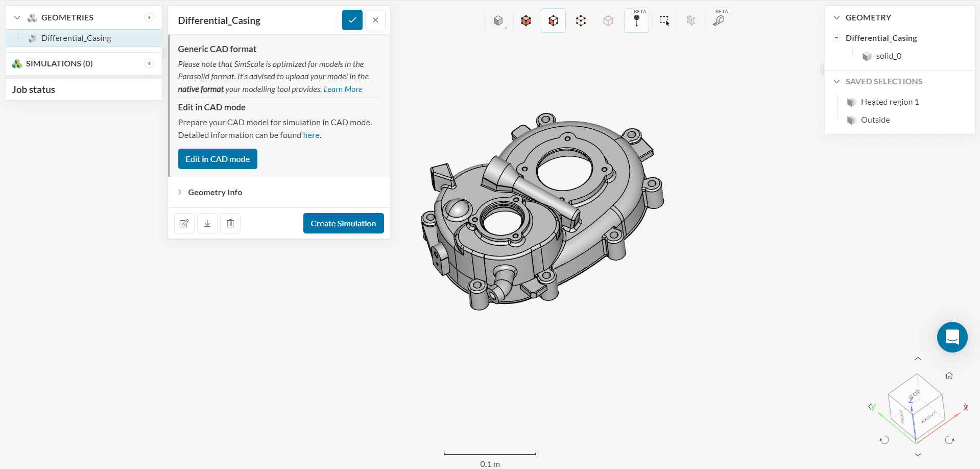Viewport: 980px width, 469px height.
Task: Expand the Geometry Info section
Action: pos(214,192)
